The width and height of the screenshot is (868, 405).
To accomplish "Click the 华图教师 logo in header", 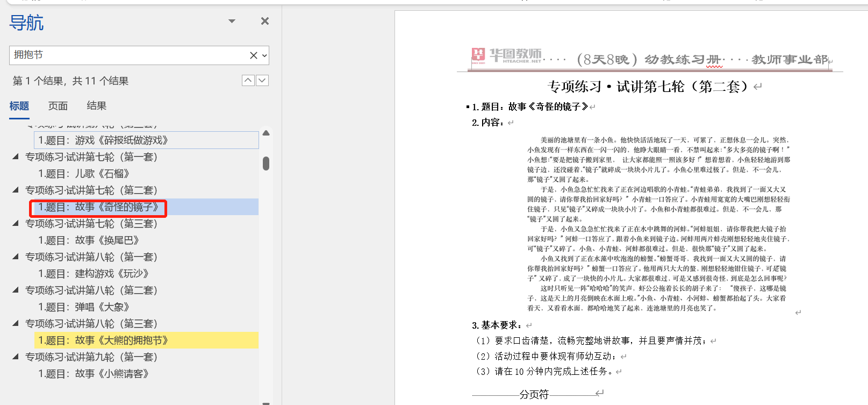I will (506, 55).
